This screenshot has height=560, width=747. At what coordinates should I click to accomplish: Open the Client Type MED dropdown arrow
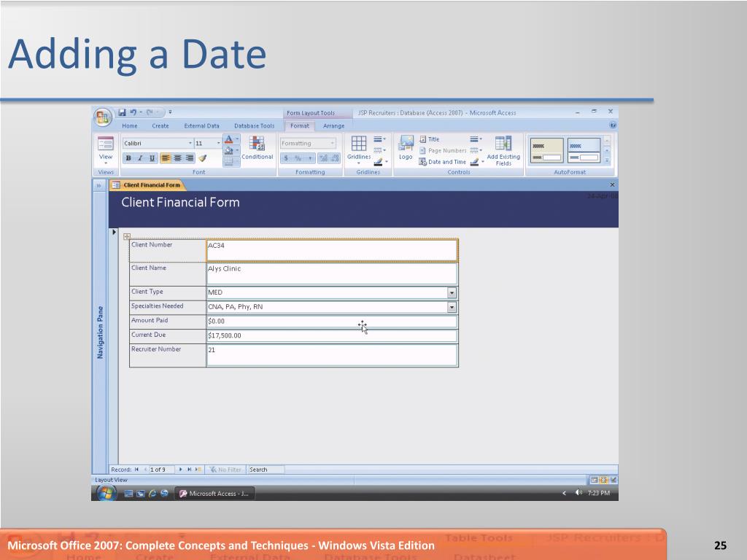(452, 293)
